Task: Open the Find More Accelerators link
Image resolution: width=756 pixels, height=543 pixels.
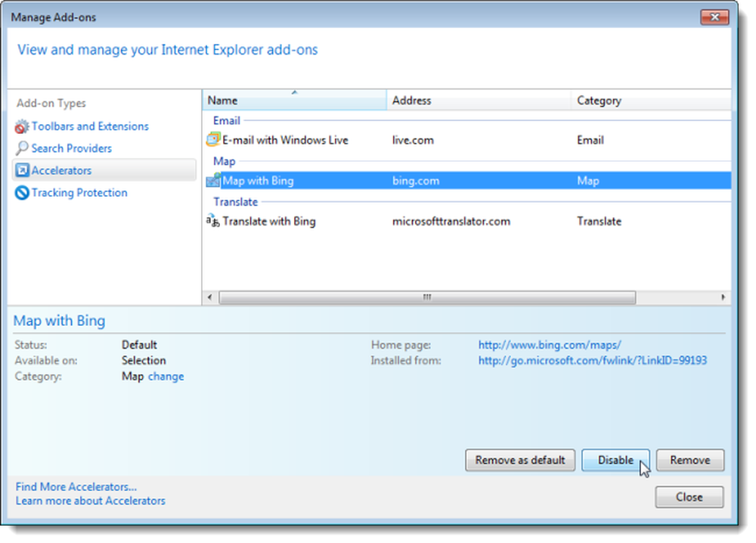Action: 76,486
